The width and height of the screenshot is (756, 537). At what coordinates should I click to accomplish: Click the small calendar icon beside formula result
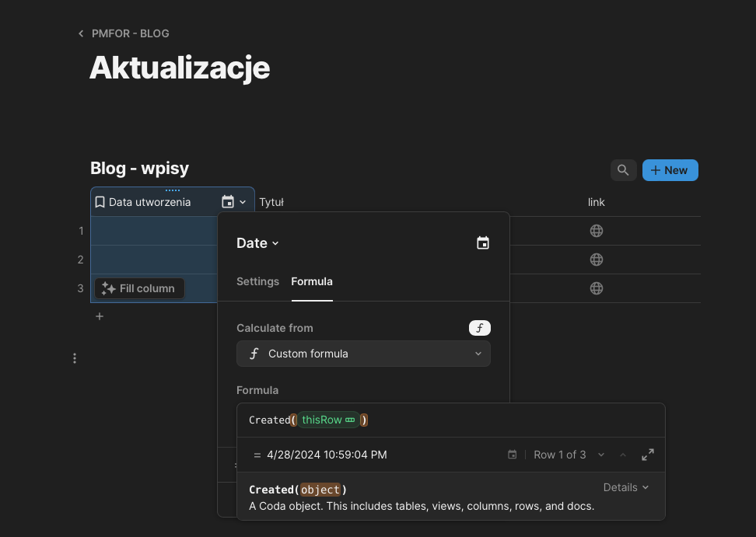tap(512, 455)
